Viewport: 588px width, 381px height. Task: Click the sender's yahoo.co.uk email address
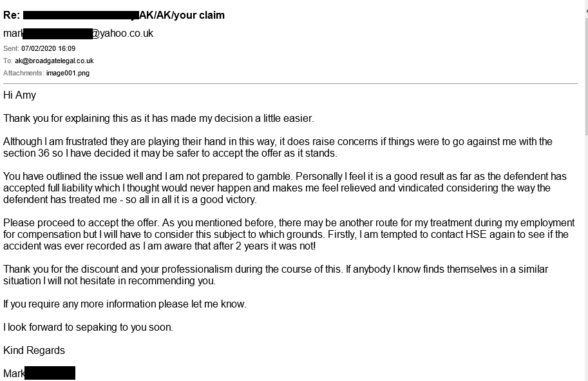(78, 34)
